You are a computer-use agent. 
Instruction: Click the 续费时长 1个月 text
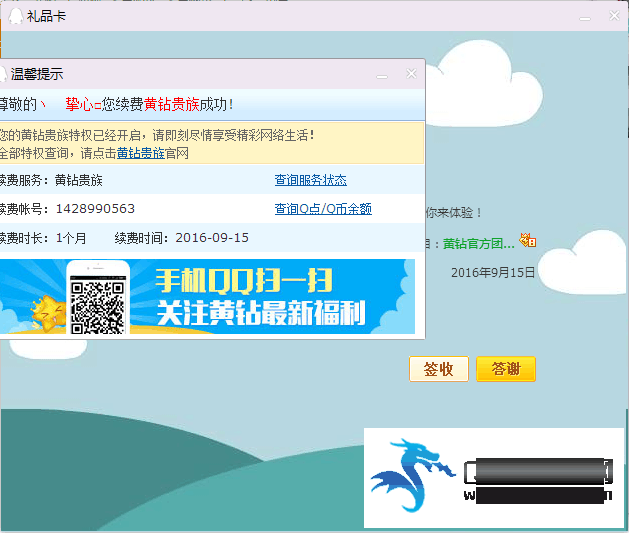(x=43, y=238)
